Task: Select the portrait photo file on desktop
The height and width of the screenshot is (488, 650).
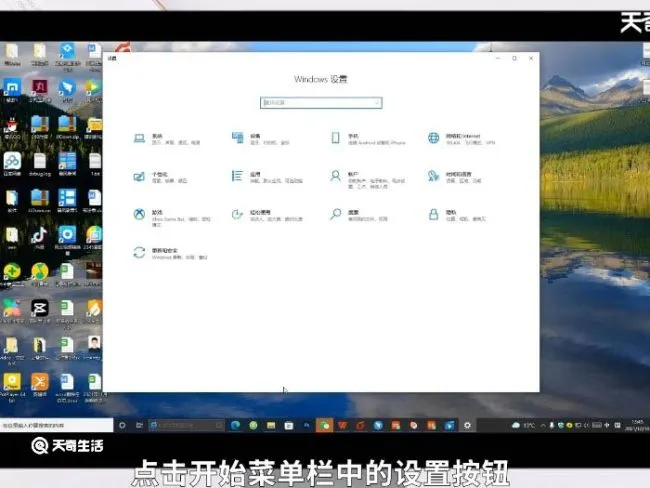Action: 94,347
